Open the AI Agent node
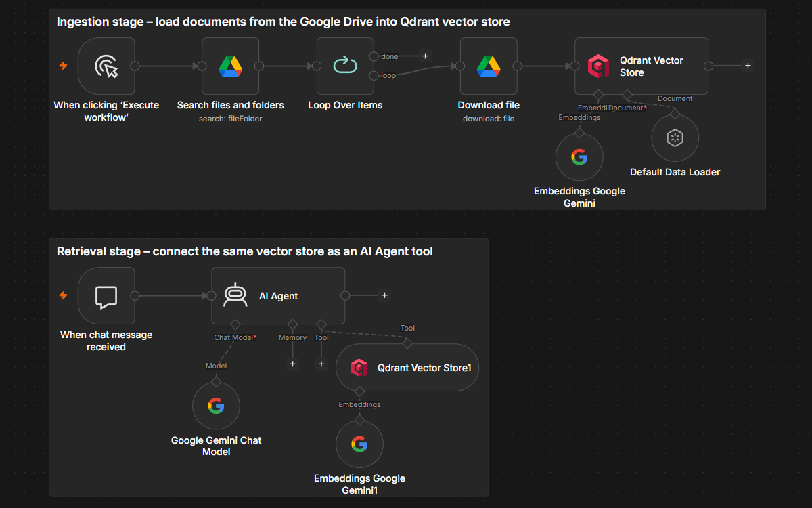This screenshot has height=508, width=812. coord(278,295)
